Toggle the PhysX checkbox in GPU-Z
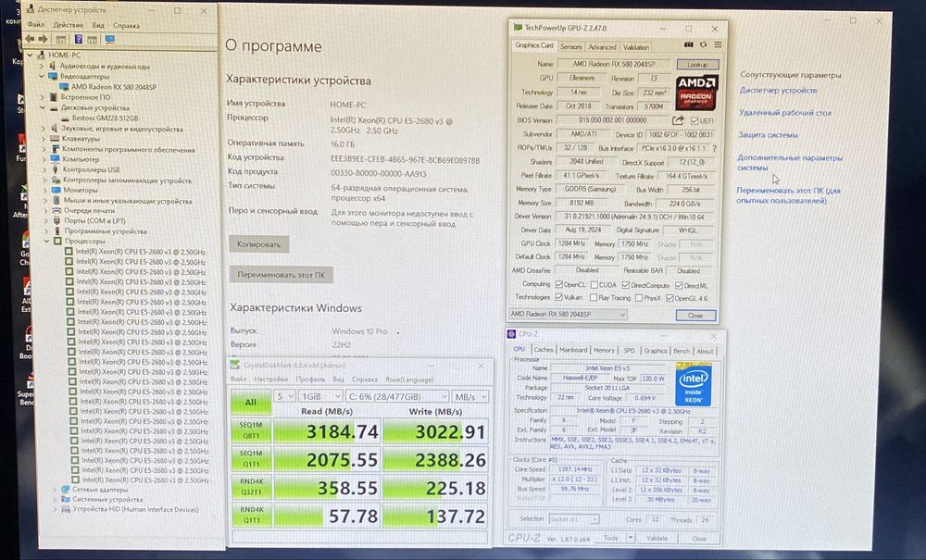Viewport: 926px width, 560px height. [x=638, y=298]
